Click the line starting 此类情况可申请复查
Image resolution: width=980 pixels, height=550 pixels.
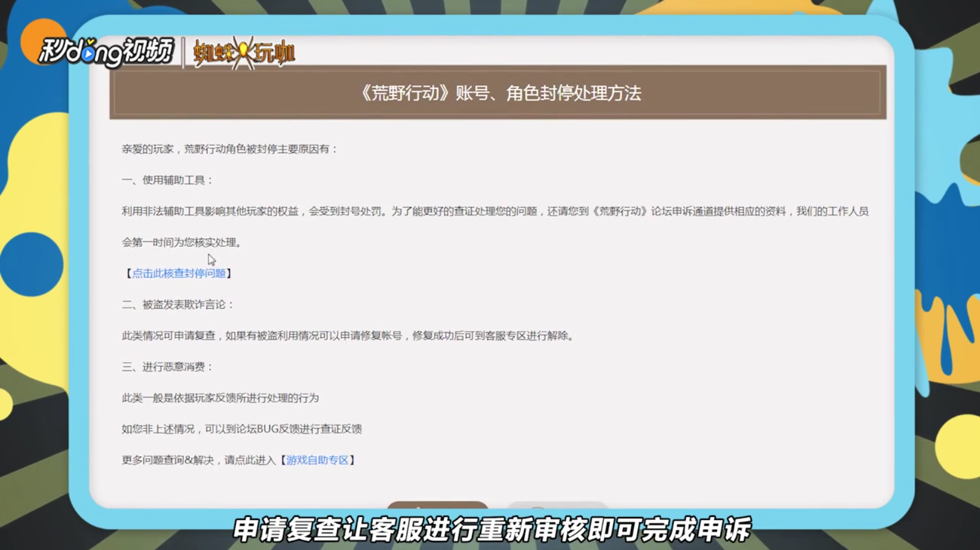[x=349, y=336]
